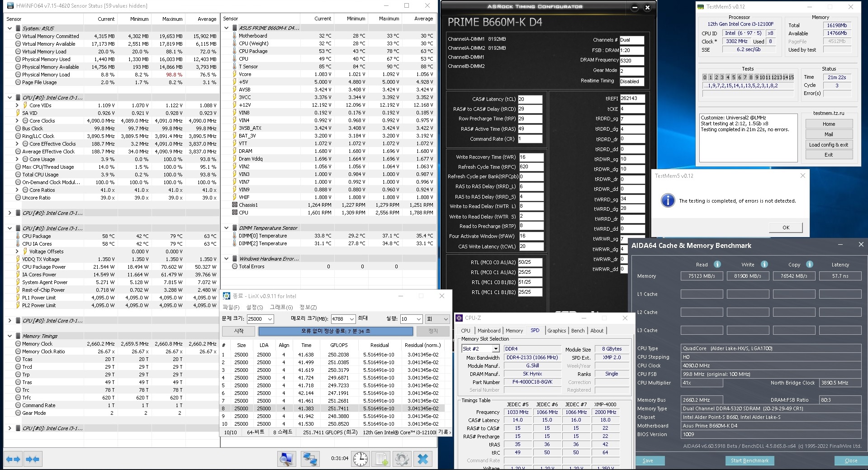Image resolution: width=868 pixels, height=470 pixels.
Task: Click the Mail button in TestMem5
Action: coord(829,134)
